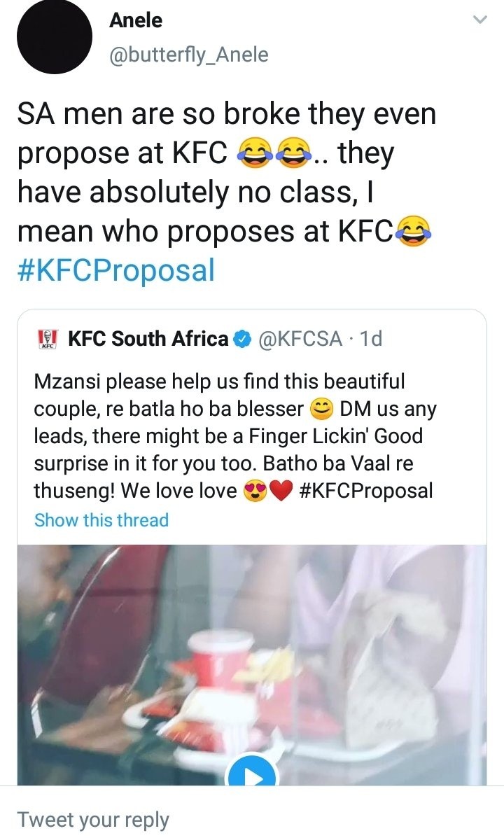The height and width of the screenshot is (838, 504).
Task: Open the #KFCProposal hashtag in KFC's tweet
Action: pyautogui.click(x=365, y=490)
